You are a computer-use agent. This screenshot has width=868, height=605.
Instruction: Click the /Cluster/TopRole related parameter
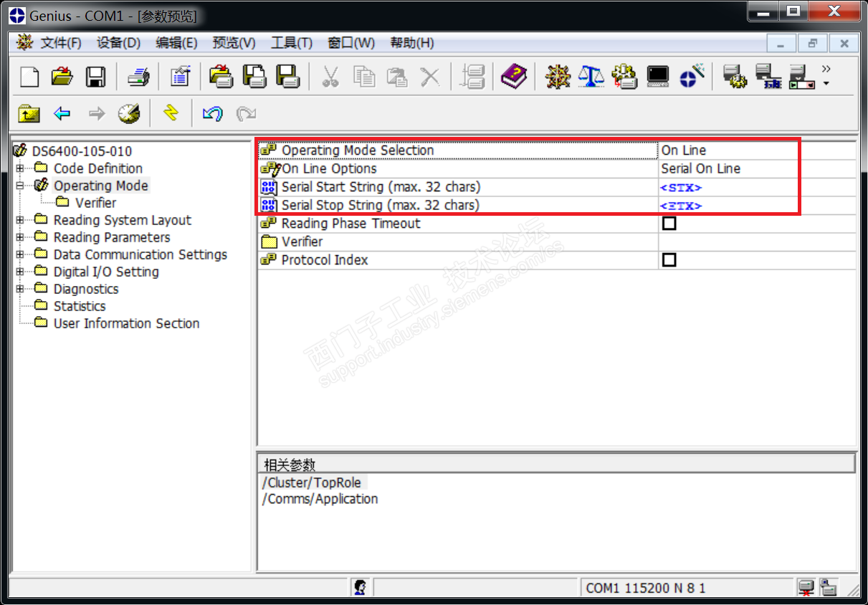point(312,482)
